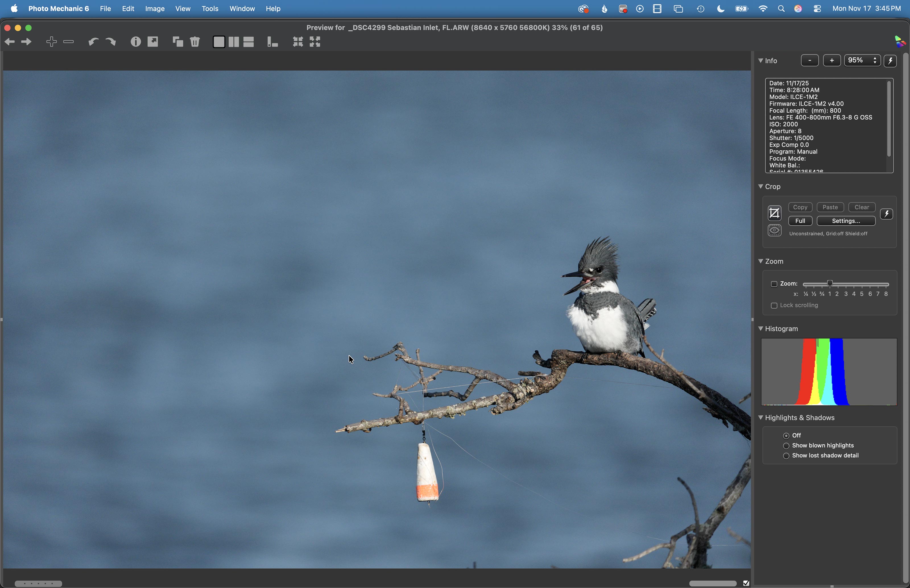Enable the Zoom checkbox

coord(774,284)
